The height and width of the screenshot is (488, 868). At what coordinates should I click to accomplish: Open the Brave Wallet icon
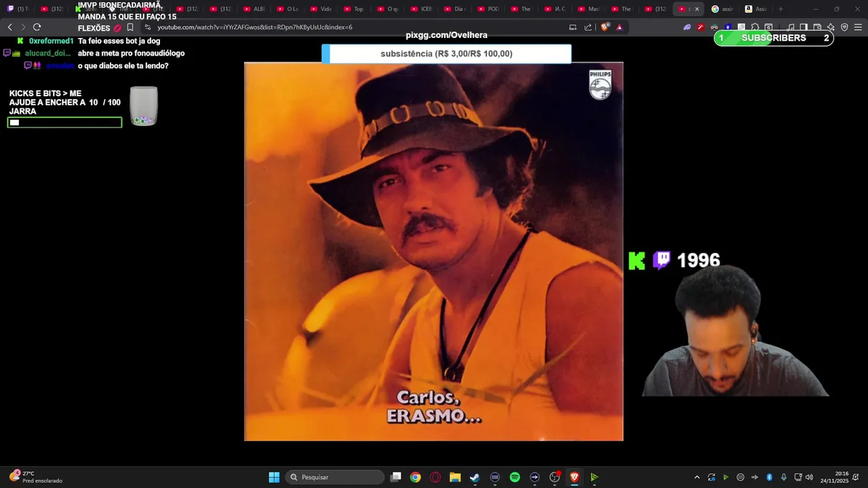click(x=817, y=27)
